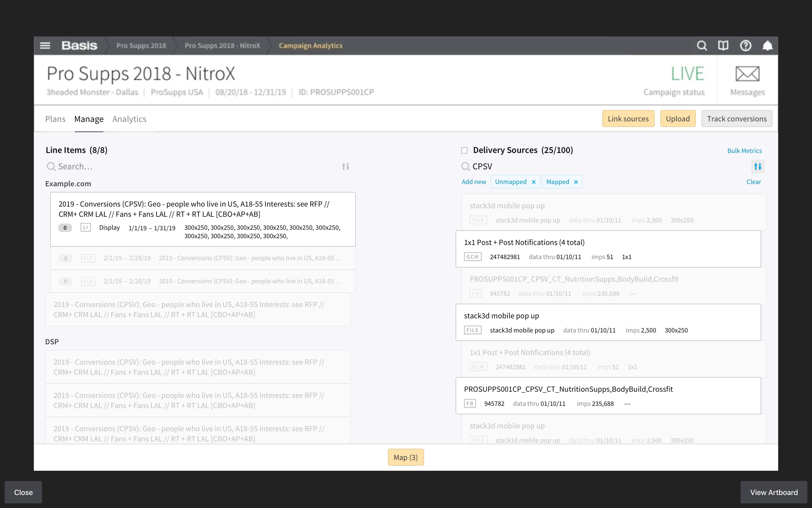
Task: Click the Link sources button
Action: (x=628, y=119)
